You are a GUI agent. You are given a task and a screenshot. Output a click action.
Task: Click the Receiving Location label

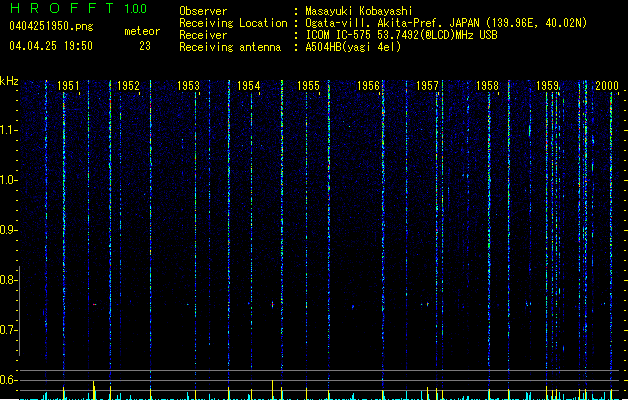(233, 23)
